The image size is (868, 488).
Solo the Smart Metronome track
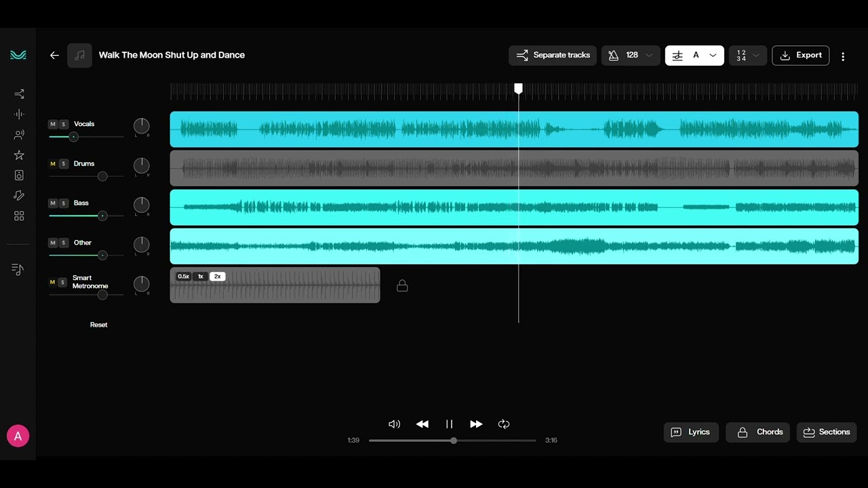pos(63,282)
